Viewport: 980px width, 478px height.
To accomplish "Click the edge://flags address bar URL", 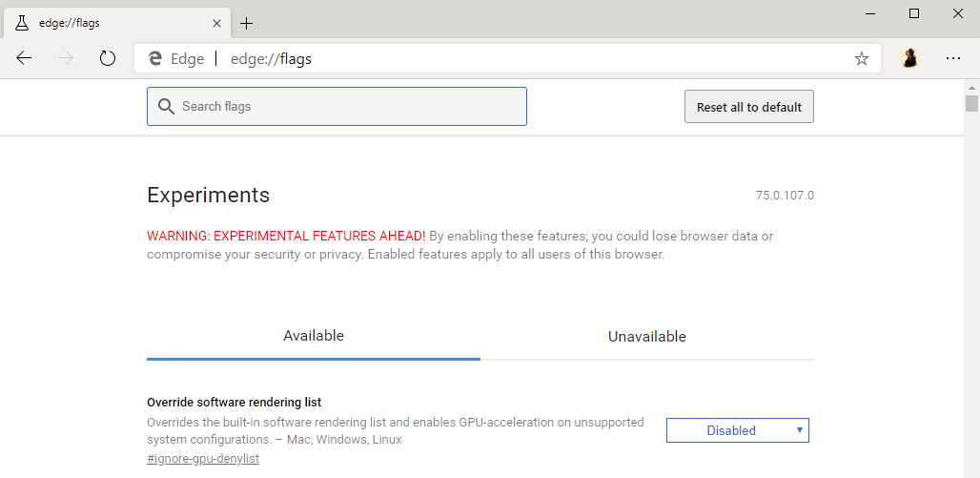I will [271, 59].
